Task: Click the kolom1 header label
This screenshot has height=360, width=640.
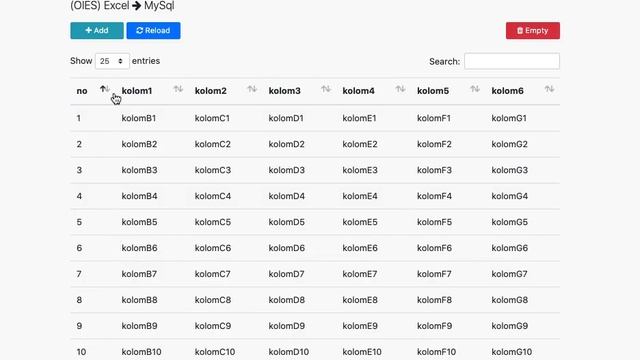Action: 137,91
